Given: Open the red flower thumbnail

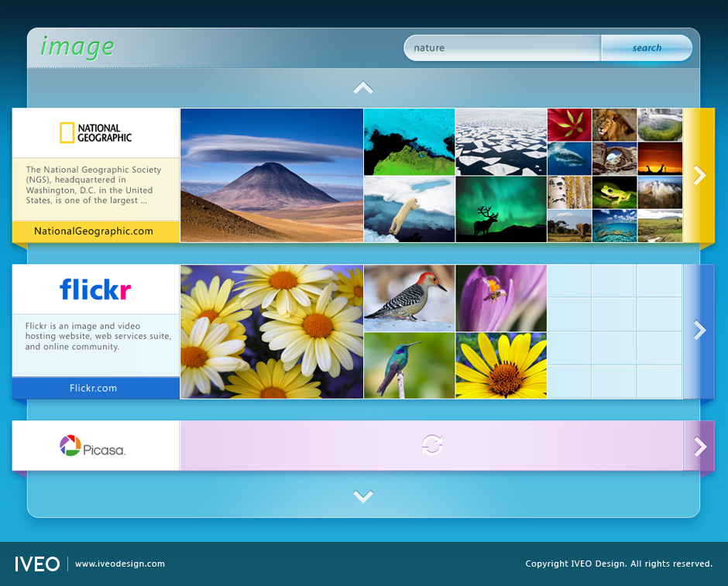Looking at the screenshot, I should (x=570, y=125).
